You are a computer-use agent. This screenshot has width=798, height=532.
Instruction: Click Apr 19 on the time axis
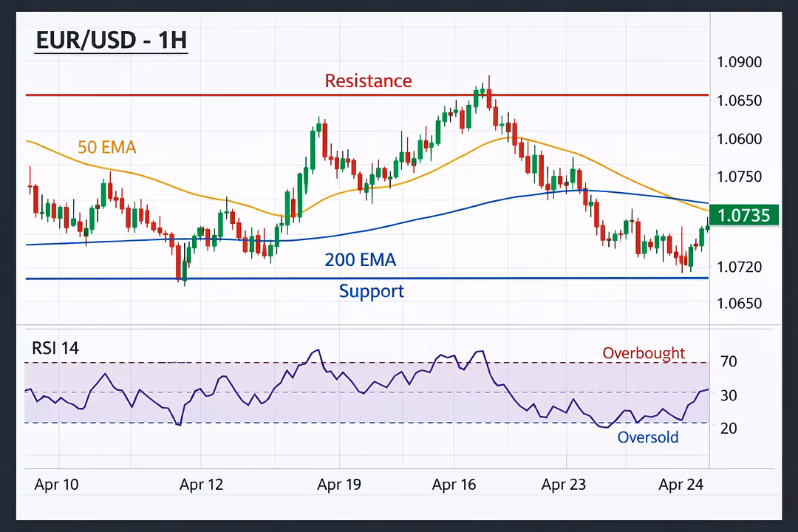[339, 485]
